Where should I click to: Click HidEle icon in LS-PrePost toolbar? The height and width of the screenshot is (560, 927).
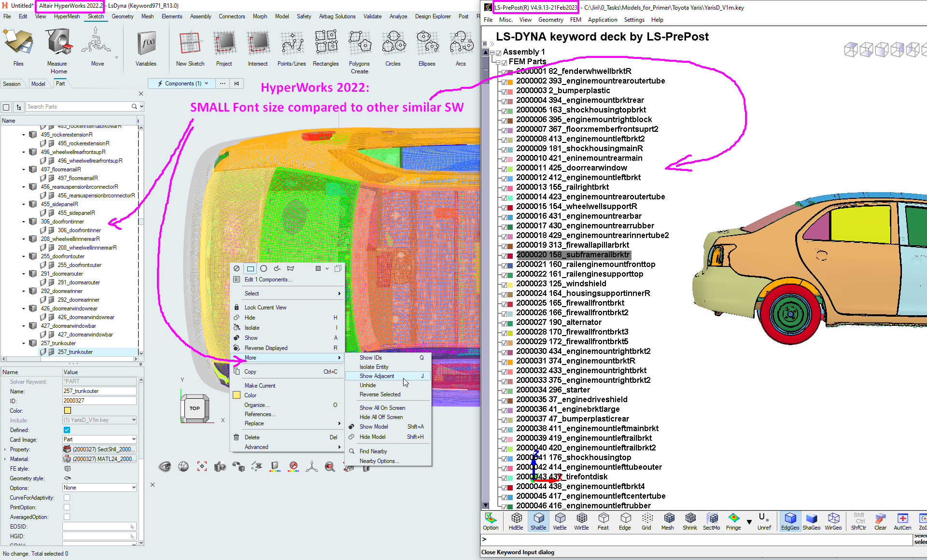[x=516, y=521]
